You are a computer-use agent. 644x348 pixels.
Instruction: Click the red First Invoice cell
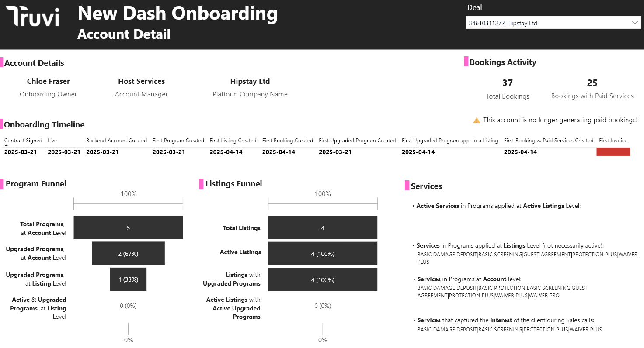pos(613,152)
